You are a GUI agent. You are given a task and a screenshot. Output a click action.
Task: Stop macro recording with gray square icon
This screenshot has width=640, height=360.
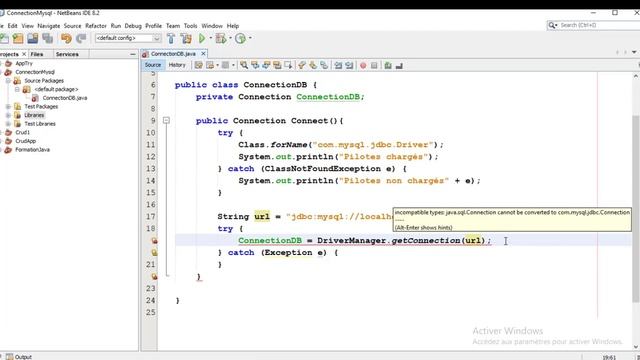pos(374,65)
